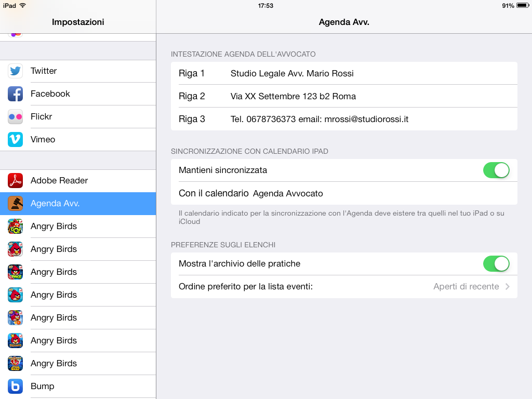Tap the Angry Birds Friends icon
The height and width of the screenshot is (399, 532).
pyautogui.click(x=15, y=341)
